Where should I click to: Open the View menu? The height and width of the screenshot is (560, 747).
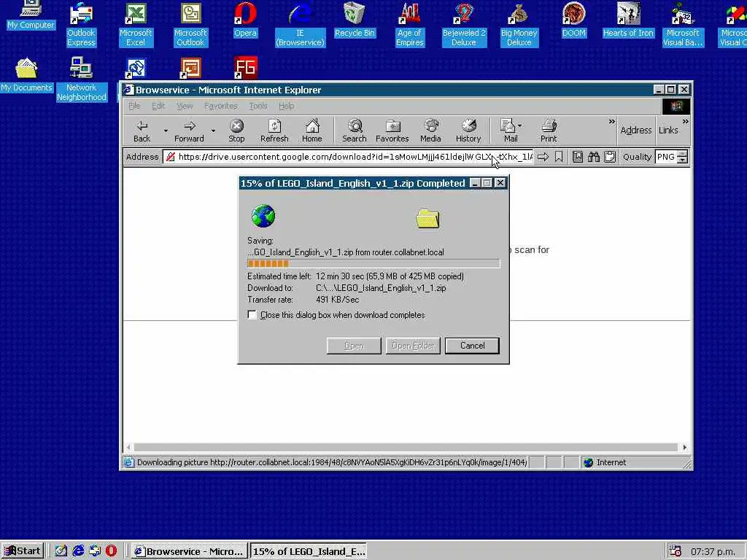[185, 106]
